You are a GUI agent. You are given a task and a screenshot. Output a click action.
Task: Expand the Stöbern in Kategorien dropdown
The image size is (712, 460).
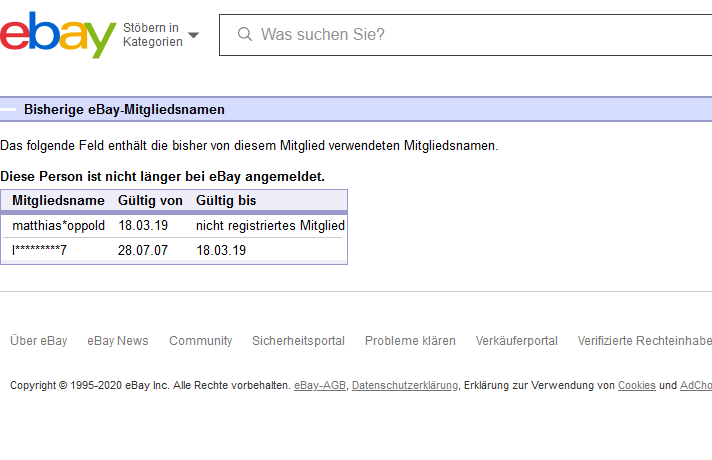(x=161, y=35)
